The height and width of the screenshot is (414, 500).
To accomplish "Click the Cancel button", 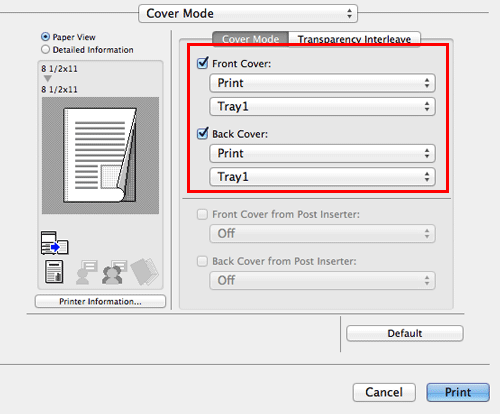I will pos(384,392).
